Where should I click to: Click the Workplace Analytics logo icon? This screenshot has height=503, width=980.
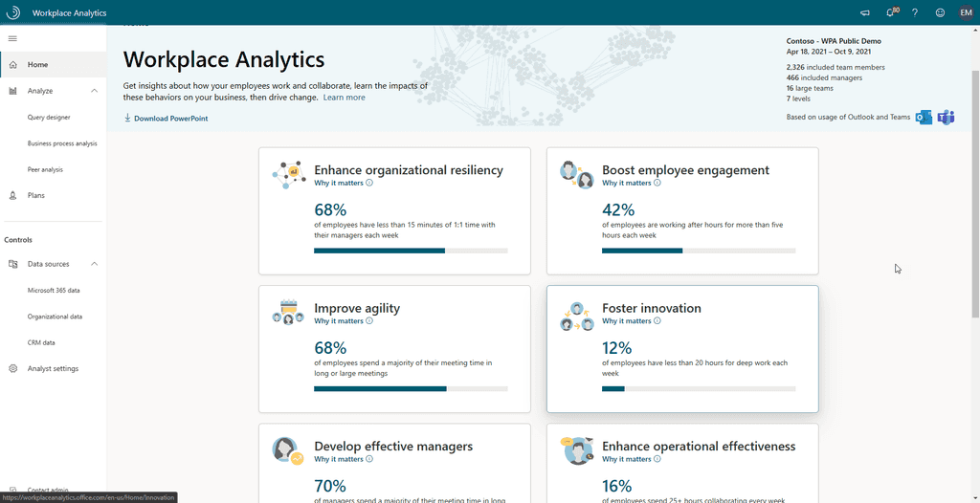pos(13,13)
